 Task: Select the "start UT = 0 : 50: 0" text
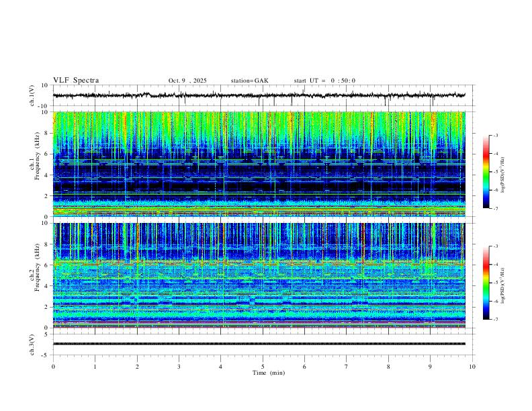pos(324,81)
